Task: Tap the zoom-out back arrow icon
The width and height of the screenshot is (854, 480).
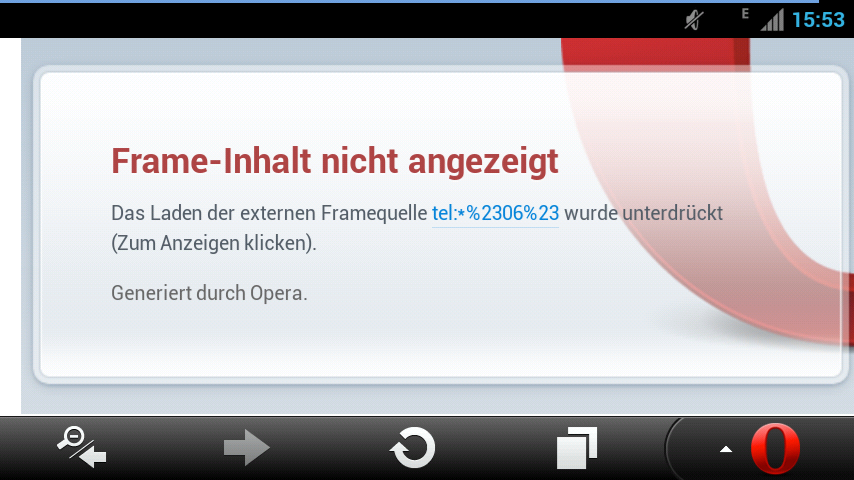Action: 82,448
